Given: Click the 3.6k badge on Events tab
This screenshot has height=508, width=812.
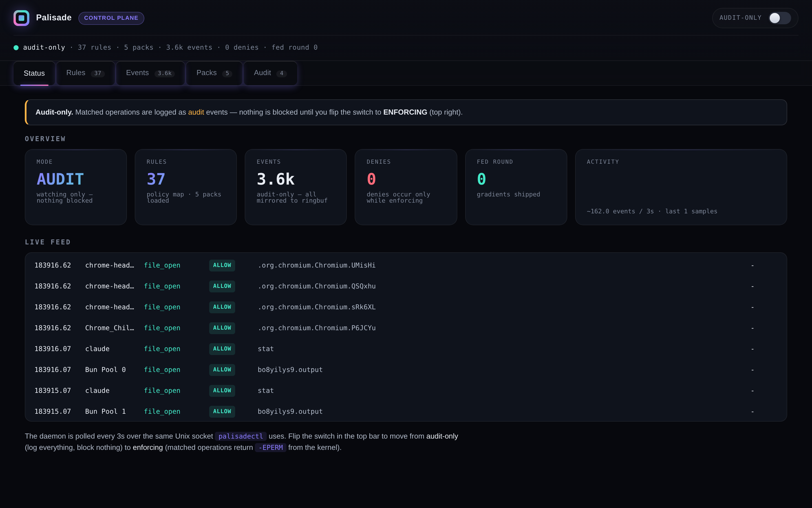Looking at the screenshot, I should tap(164, 73).
